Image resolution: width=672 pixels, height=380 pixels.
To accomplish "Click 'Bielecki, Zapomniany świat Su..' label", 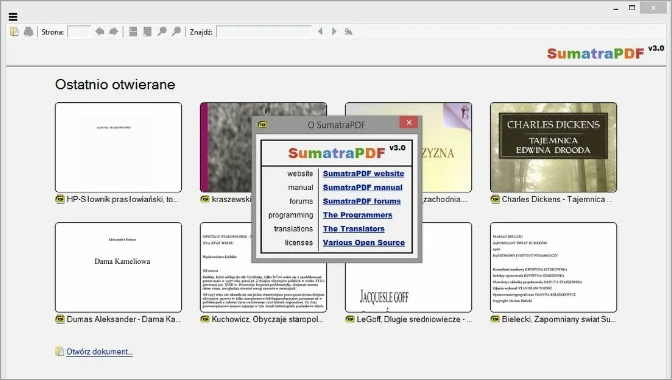I will coord(559,319).
